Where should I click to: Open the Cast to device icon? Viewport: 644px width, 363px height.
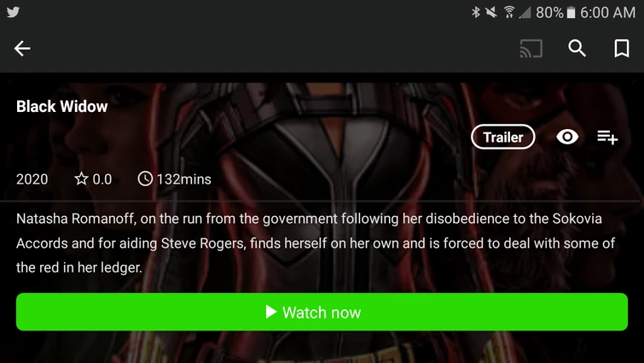(531, 49)
